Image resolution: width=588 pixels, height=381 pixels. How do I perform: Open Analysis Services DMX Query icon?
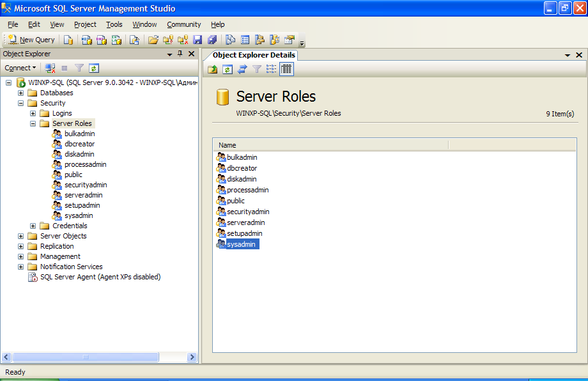(101, 40)
